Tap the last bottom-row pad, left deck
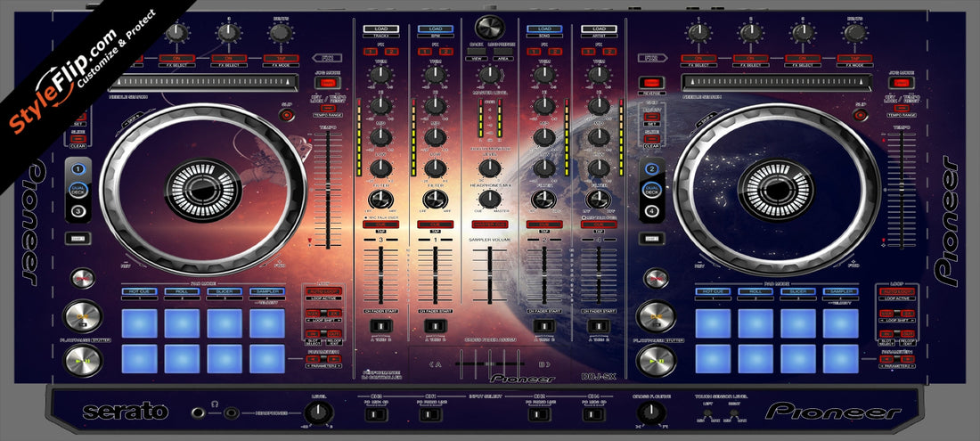 point(267,358)
